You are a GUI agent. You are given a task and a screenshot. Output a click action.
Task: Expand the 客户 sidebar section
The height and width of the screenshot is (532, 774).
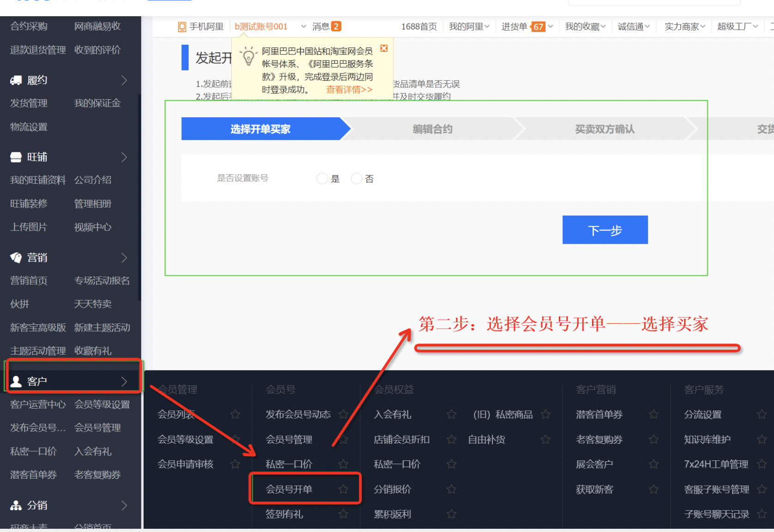pos(124,381)
